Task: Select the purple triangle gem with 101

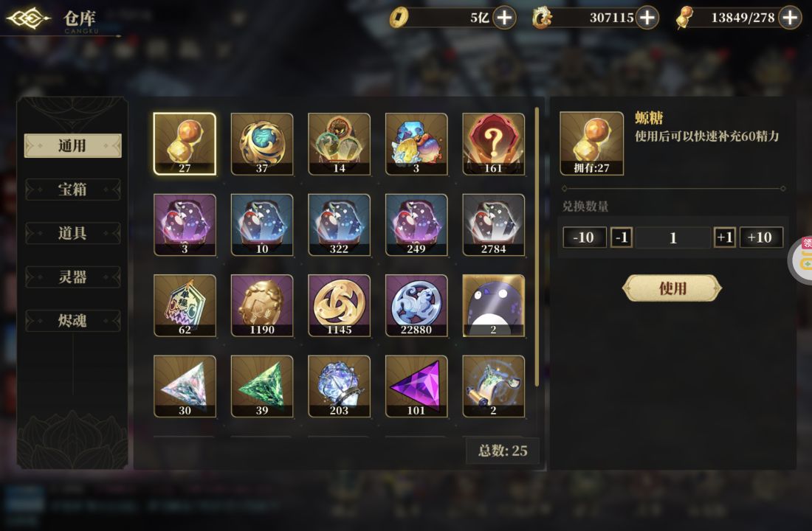Action: pyautogui.click(x=416, y=386)
